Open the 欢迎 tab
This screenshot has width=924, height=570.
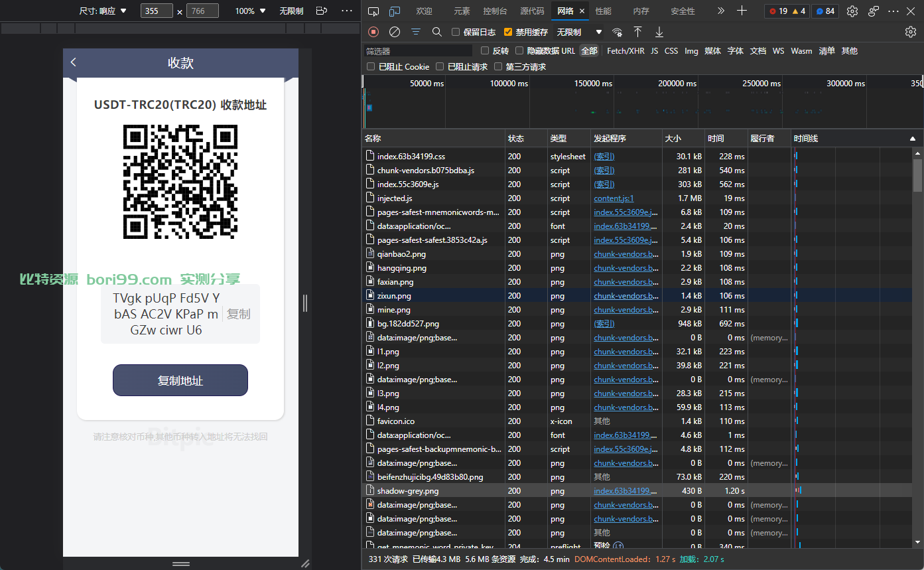[424, 11]
